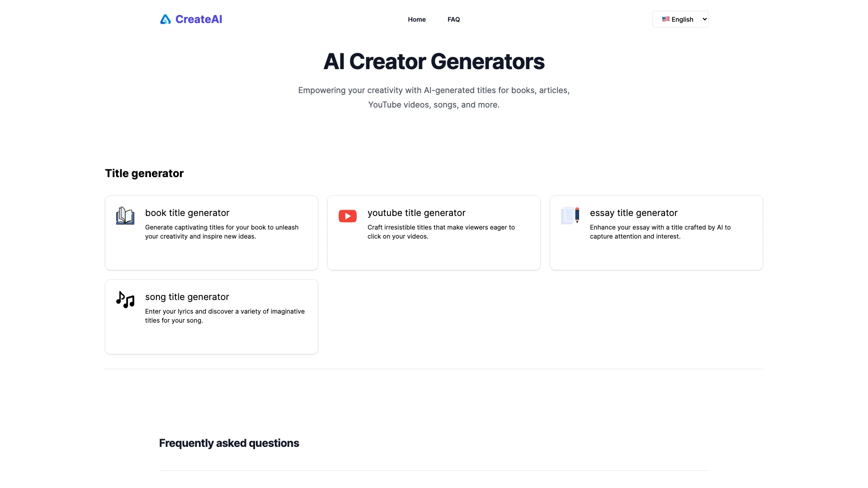Click the essay title generator icon
This screenshot has width=868, height=488.
tap(570, 216)
